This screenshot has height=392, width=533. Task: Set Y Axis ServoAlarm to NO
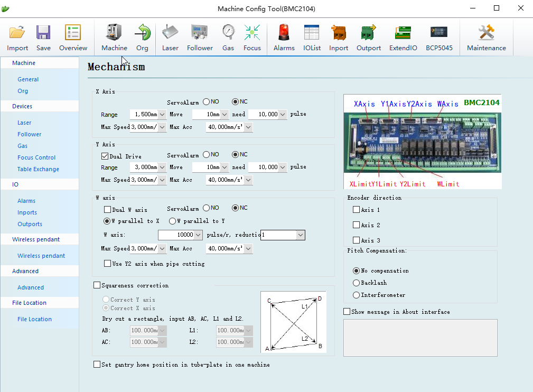(x=207, y=154)
